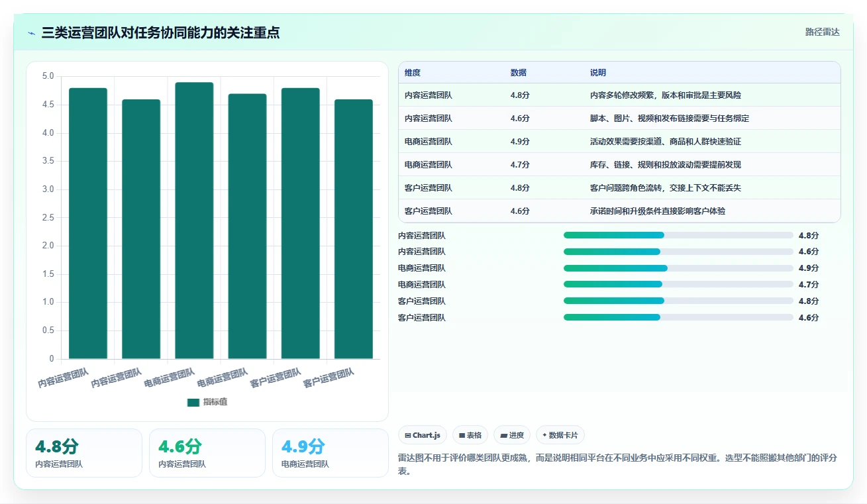Screen dimensions: 867x504
Task: Click the 客户运营团队 chart bar reaching 4.8
Action: 300,223
